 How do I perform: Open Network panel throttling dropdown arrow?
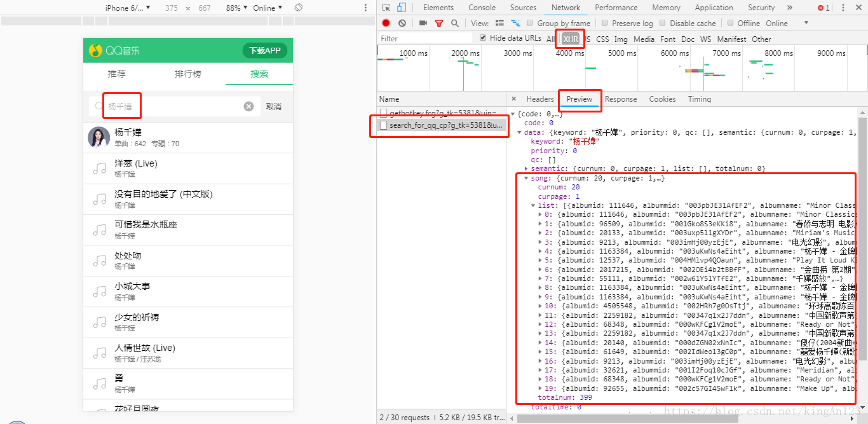coord(806,23)
